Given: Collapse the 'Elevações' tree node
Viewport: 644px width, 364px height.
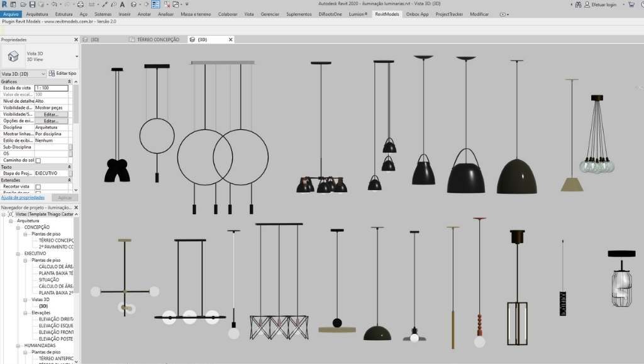Looking at the screenshot, I should click(26, 312).
